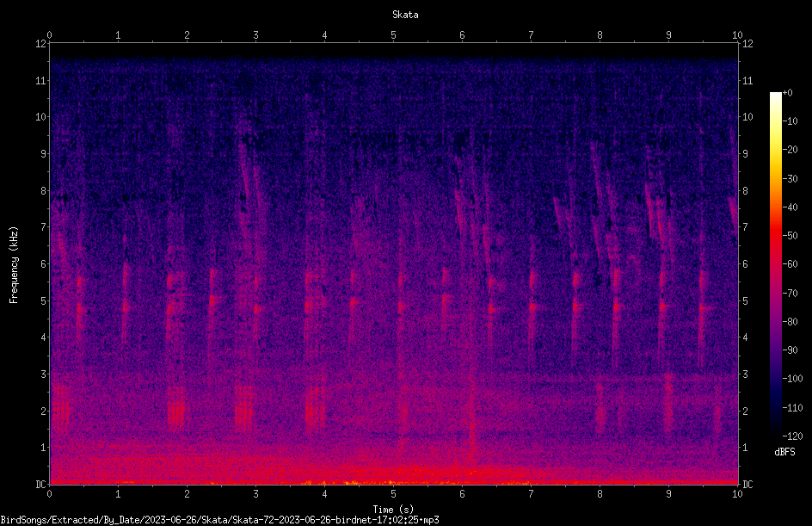Image resolution: width=812 pixels, height=526 pixels.
Task: Click the "-110" value on the color scale
Action: pos(793,408)
